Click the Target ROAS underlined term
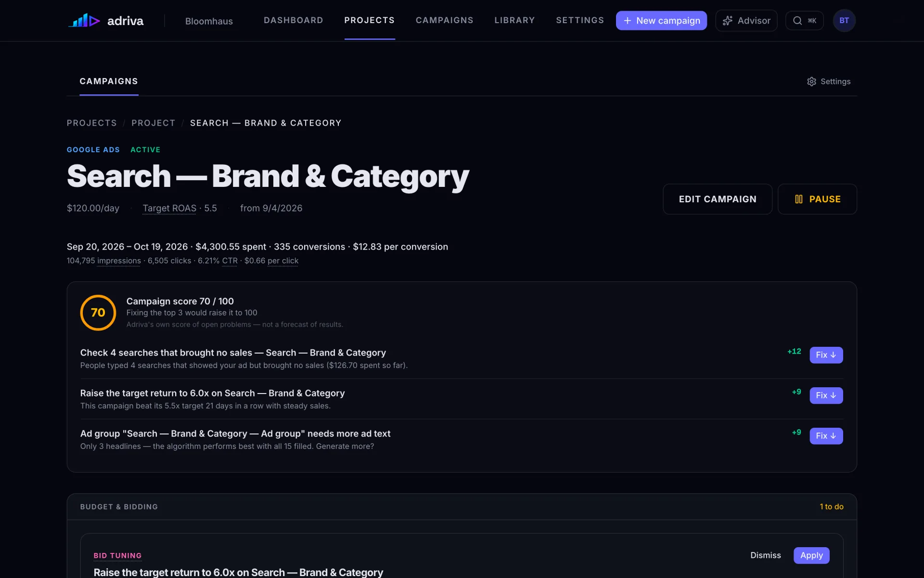The image size is (924, 578). 169,208
